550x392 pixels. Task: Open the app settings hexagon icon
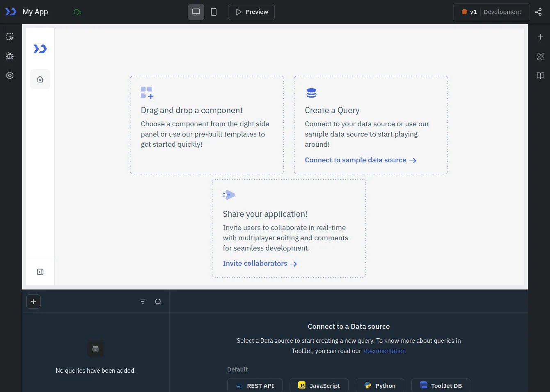point(10,75)
